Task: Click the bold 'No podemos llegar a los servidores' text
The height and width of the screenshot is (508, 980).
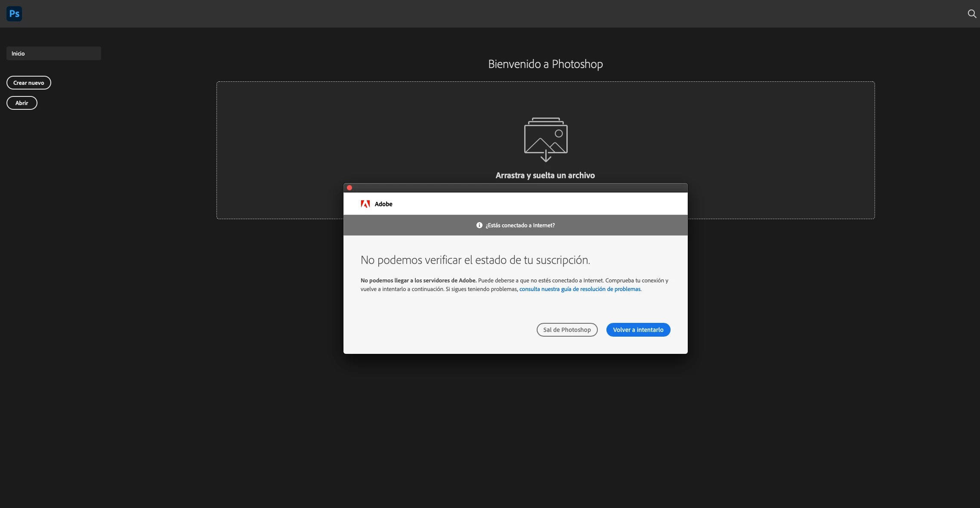Action: tap(418, 281)
